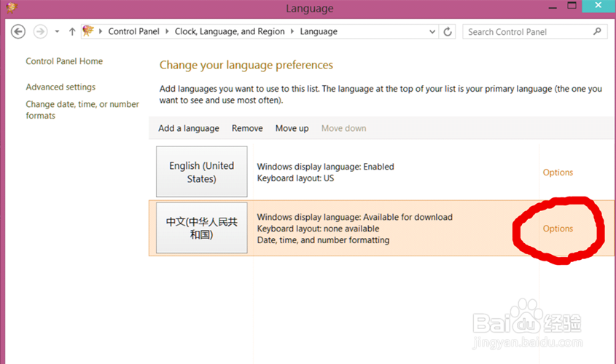Click 'Change your language preferences' heading
The width and height of the screenshot is (616, 364).
pos(246,65)
